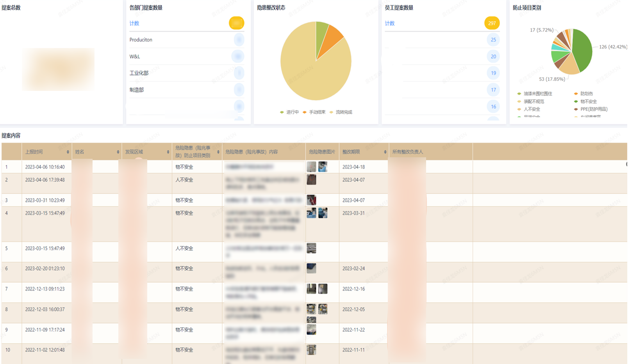Viewport: 628px width, 364px height.
Task: Open the hazard thumbnail in row 6
Action: click(311, 268)
